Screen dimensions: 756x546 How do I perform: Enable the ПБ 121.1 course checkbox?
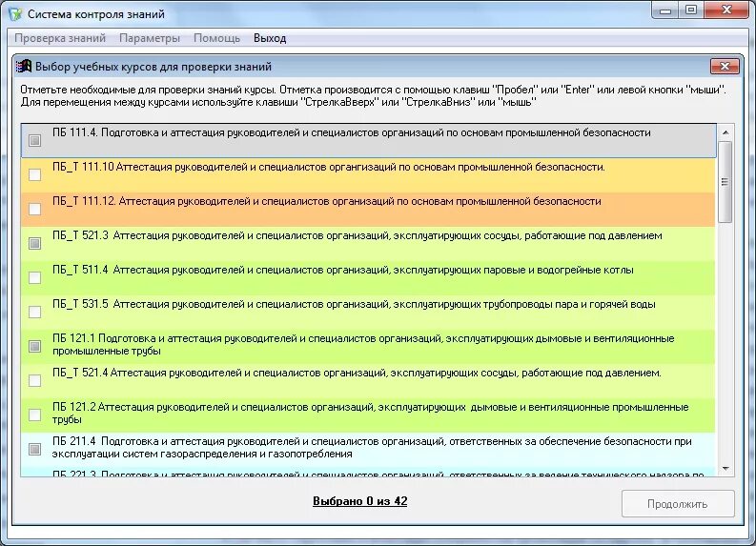(x=34, y=347)
